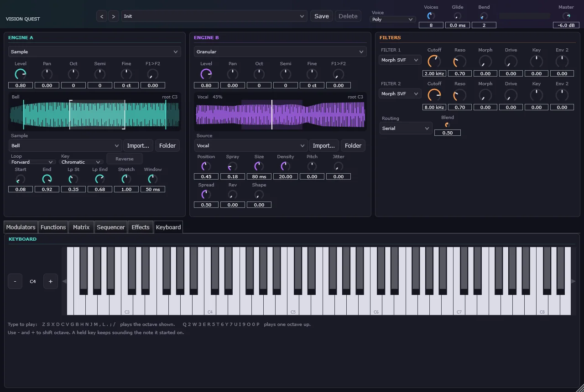Viewport: 584px width, 392px height.
Task: Open the Key mode dropdown set to Chromatic
Action: (82, 162)
